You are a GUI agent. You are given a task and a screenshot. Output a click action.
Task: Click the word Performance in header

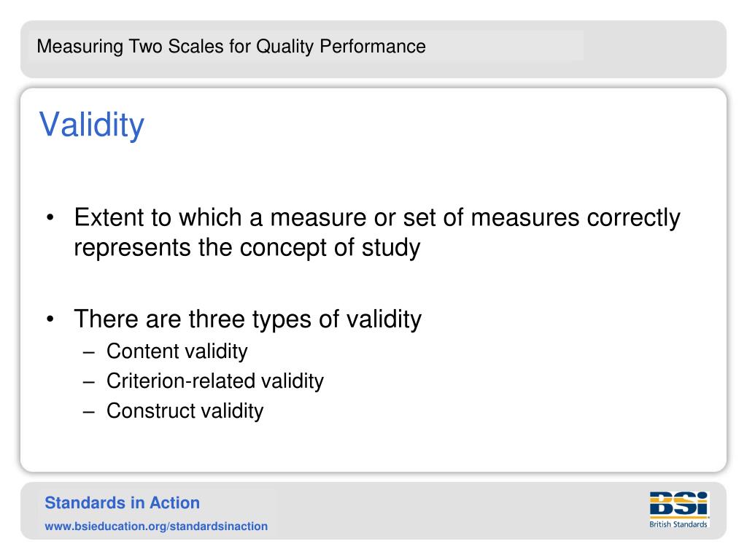pos(373,46)
